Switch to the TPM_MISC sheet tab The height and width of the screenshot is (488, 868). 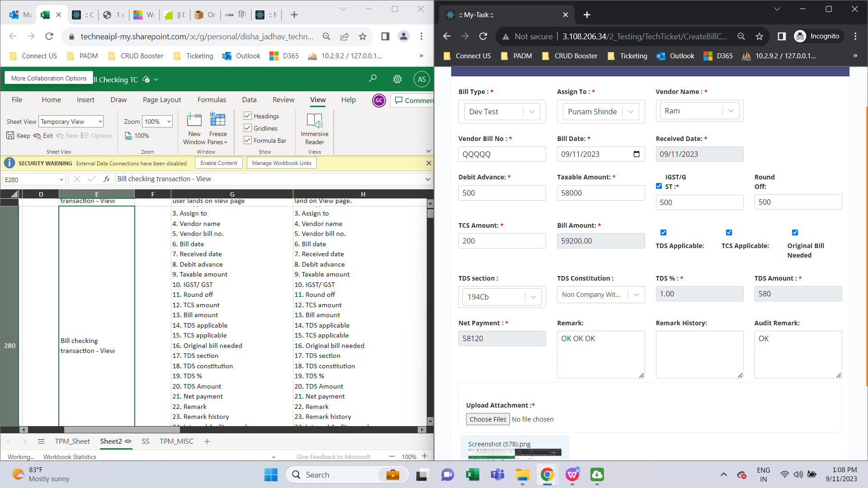pos(176,441)
